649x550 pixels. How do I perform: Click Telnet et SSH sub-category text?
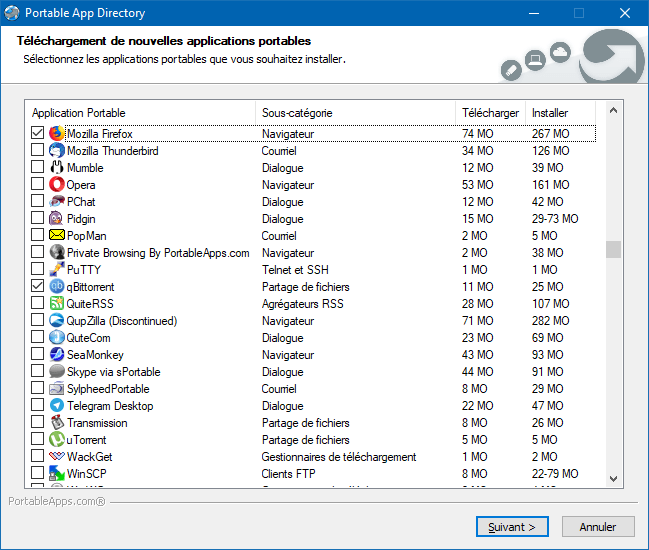(x=295, y=270)
